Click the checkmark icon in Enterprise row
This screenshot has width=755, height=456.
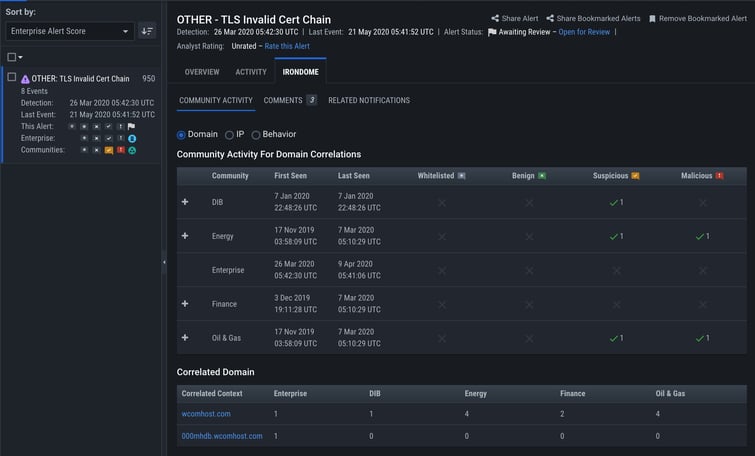click(108, 138)
